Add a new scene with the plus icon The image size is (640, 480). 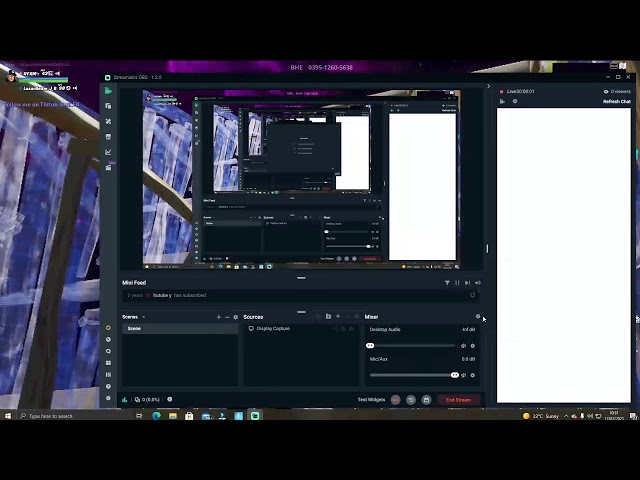pyautogui.click(x=219, y=317)
